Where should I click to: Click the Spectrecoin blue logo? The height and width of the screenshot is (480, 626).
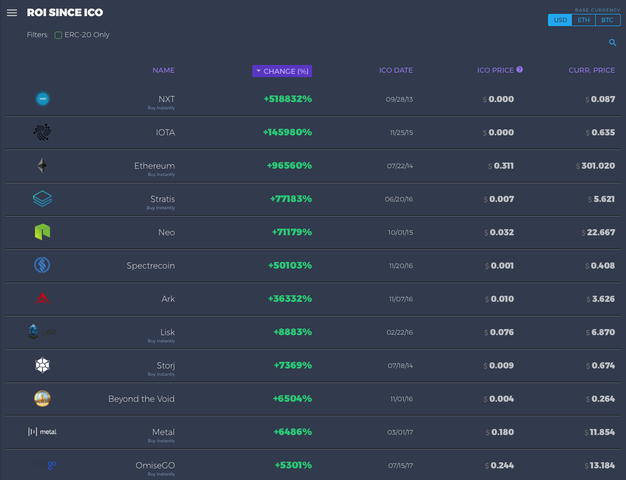pos(42,265)
